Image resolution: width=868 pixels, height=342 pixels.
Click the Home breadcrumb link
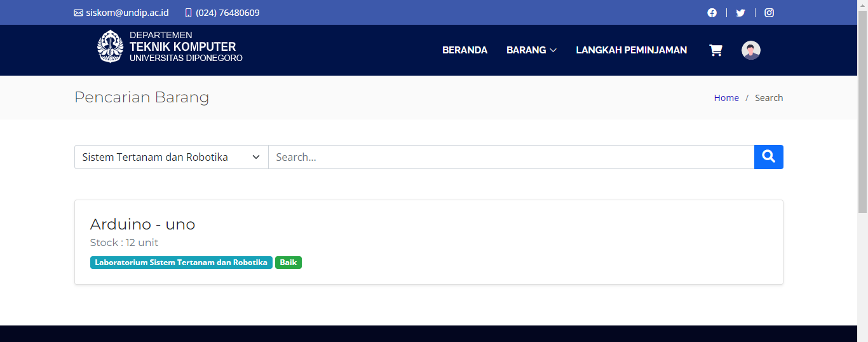pyautogui.click(x=726, y=98)
